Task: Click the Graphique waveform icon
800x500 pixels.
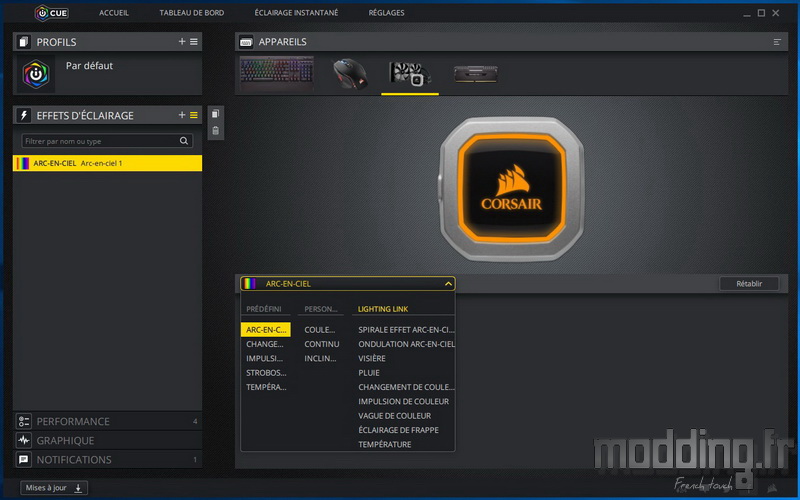Action: tap(23, 440)
